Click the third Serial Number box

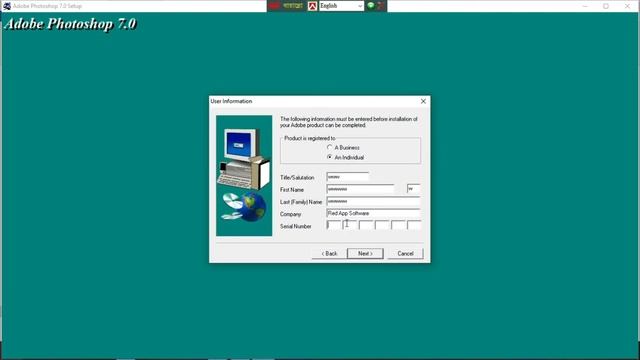click(x=366, y=225)
